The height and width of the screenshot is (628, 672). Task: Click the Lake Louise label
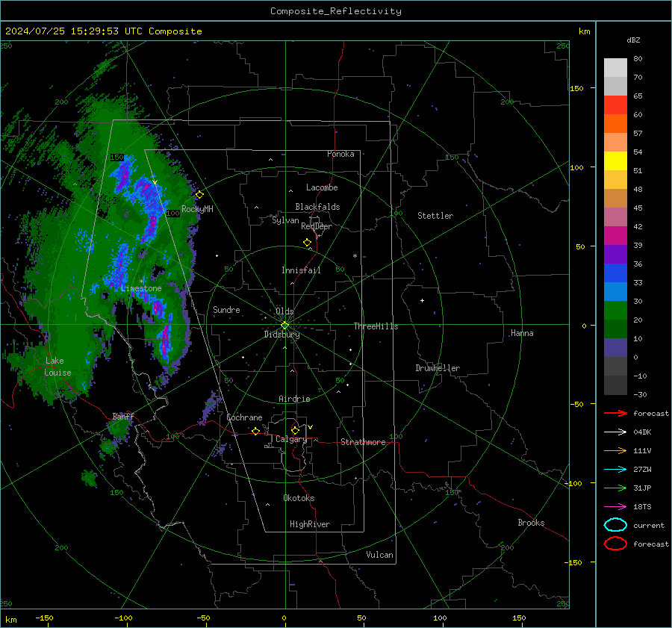[57, 367]
